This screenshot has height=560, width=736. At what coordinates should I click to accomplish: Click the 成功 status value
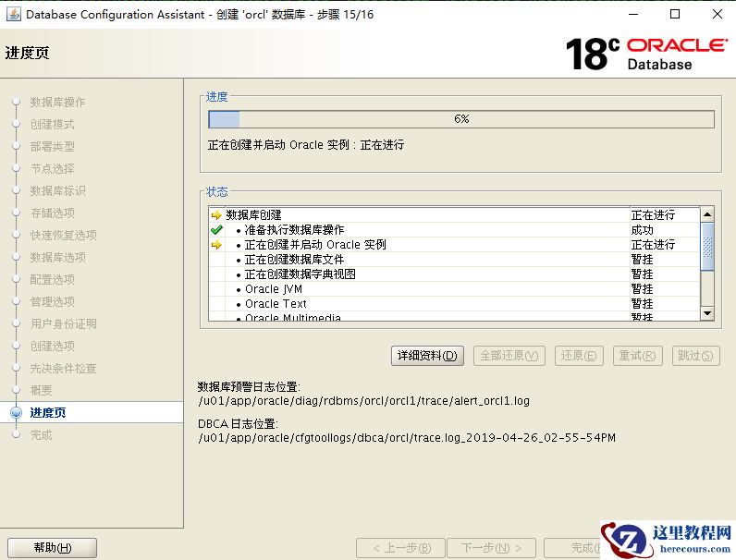(642, 230)
